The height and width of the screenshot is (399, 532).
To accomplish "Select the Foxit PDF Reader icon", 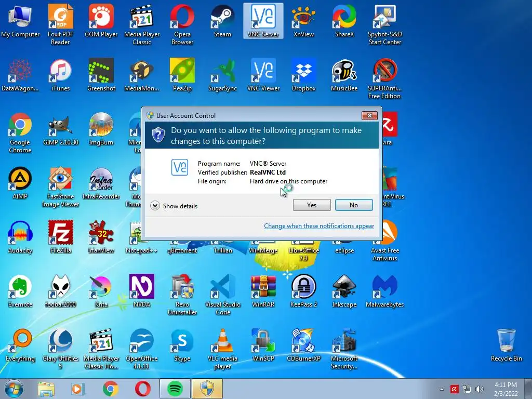I will tap(60, 24).
